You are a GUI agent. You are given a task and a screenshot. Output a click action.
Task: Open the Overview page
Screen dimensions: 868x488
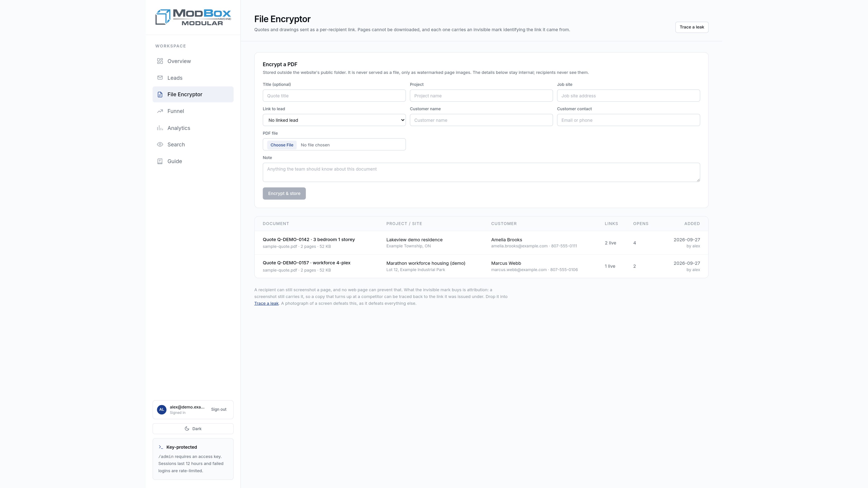[x=193, y=61]
